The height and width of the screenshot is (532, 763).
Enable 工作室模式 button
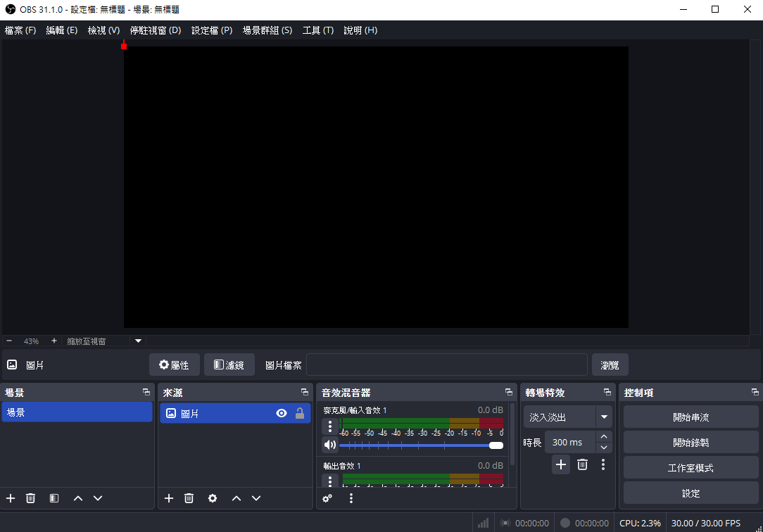(691, 468)
